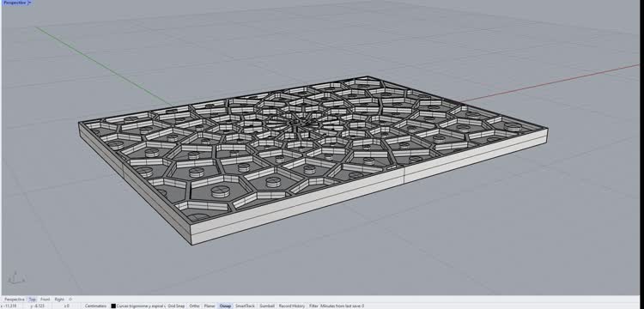Open the selection Filter panel
Screen dimensions: 644x309
pos(313,306)
